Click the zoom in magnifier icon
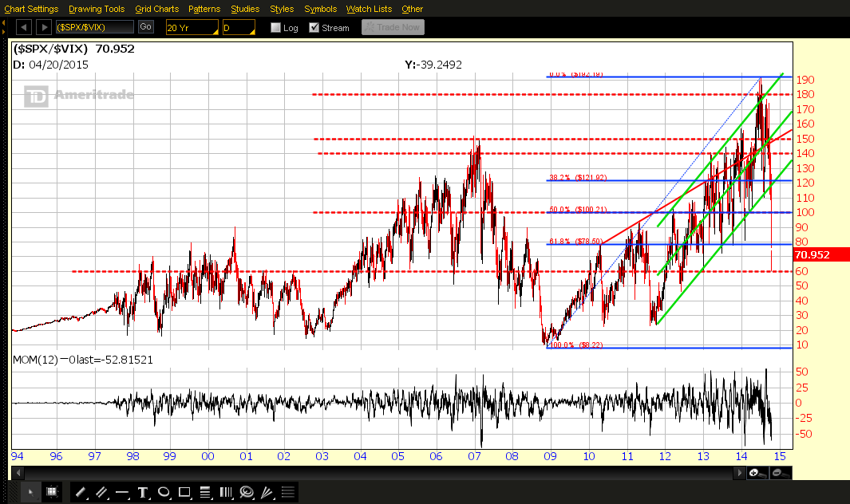Image resolution: width=850 pixels, height=504 pixels. click(x=757, y=473)
